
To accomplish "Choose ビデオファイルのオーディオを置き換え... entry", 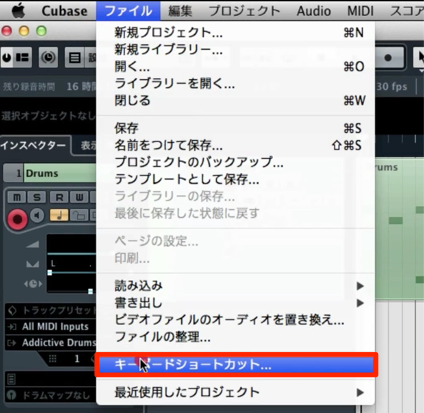I will [235, 320].
